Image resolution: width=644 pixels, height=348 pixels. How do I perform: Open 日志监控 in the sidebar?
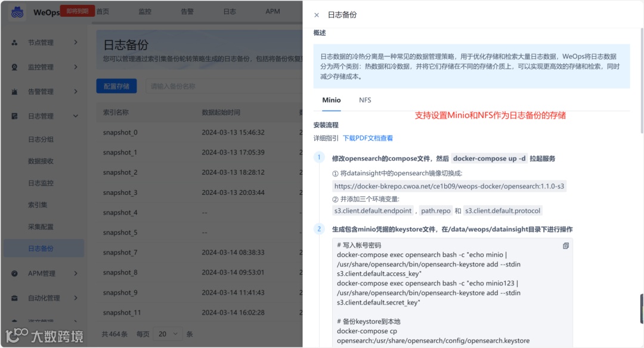[x=41, y=183]
